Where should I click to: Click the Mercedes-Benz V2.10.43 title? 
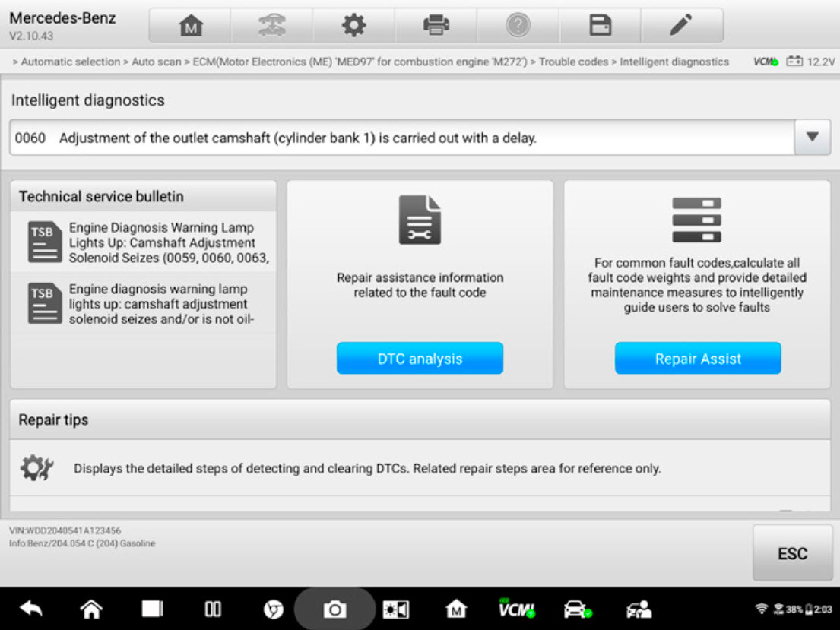pos(62,25)
